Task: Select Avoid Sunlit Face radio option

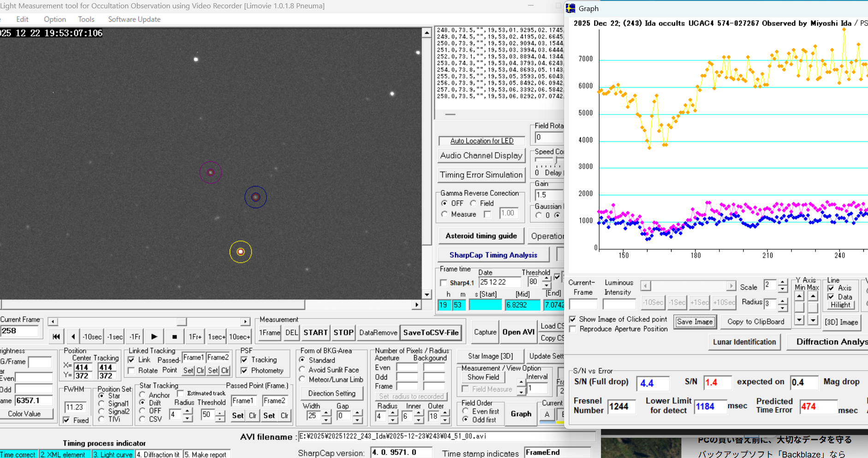Action: point(303,370)
